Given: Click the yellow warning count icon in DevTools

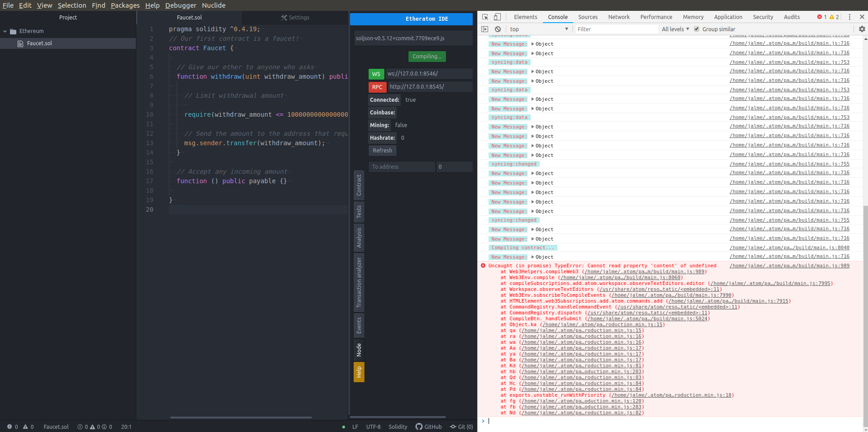Looking at the screenshot, I should click(832, 17).
